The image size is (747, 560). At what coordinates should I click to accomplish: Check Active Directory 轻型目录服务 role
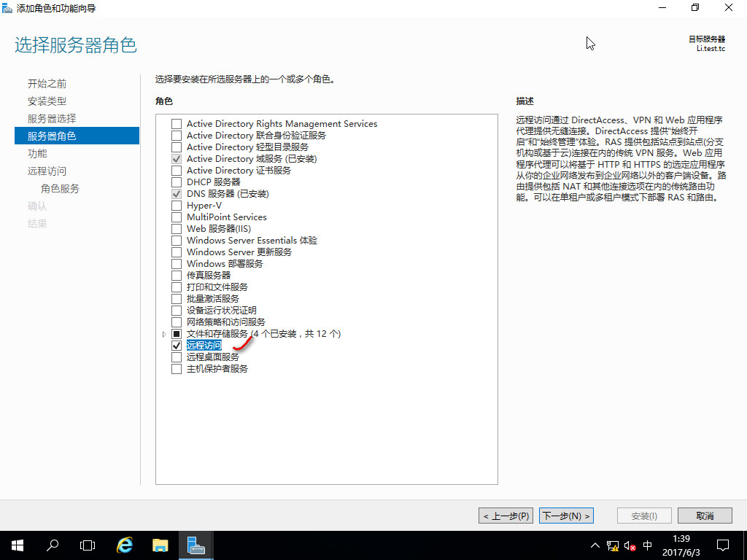pyautogui.click(x=177, y=147)
